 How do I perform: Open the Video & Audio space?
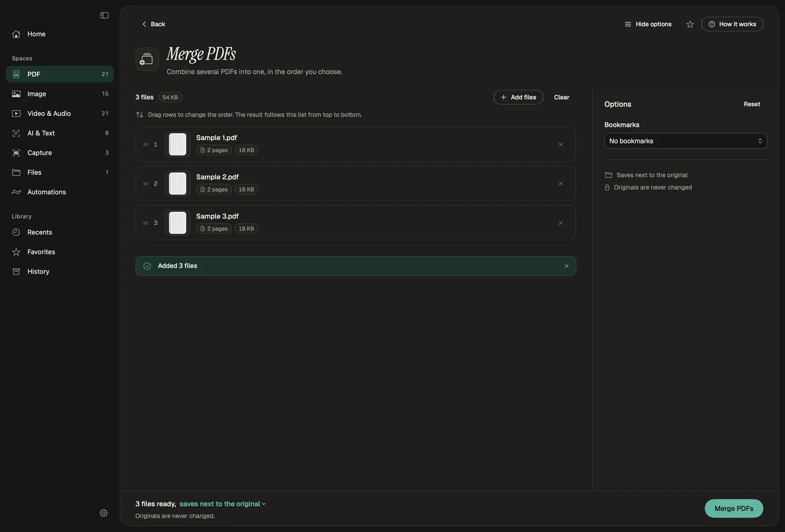[x=60, y=113]
